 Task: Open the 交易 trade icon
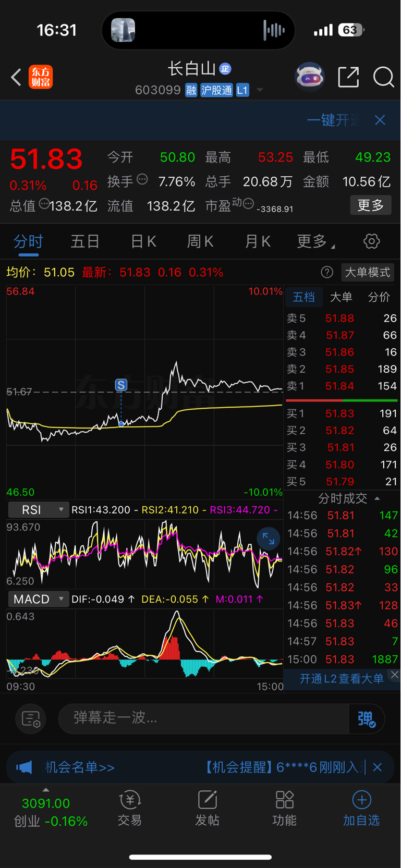[x=130, y=808]
